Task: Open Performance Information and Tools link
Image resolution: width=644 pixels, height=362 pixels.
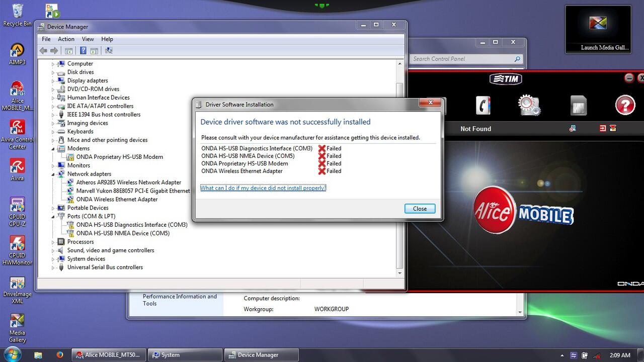Action: pyautogui.click(x=180, y=300)
